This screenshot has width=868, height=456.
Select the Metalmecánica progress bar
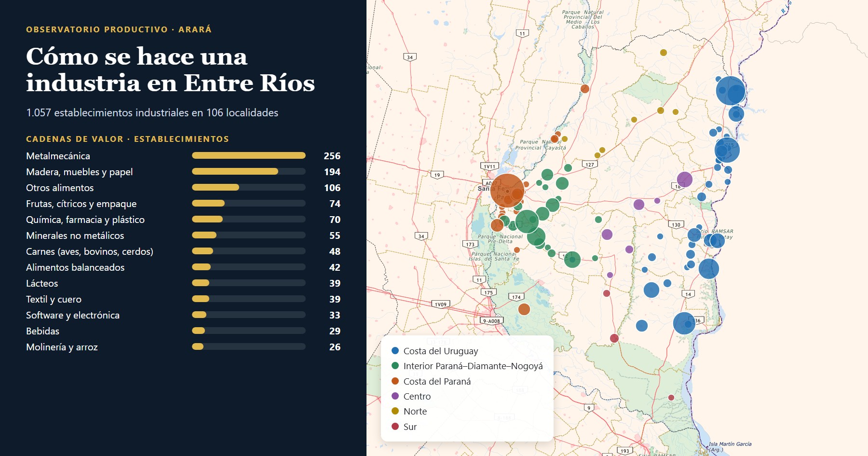(249, 155)
